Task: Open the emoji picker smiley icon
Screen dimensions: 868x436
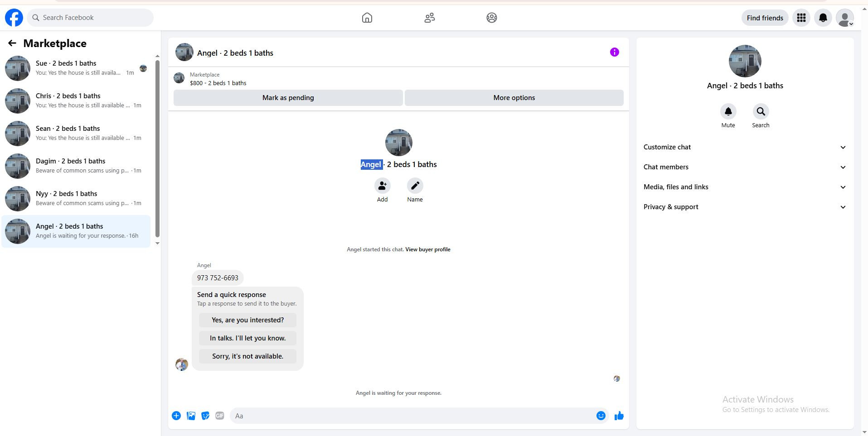Action: 601,416
